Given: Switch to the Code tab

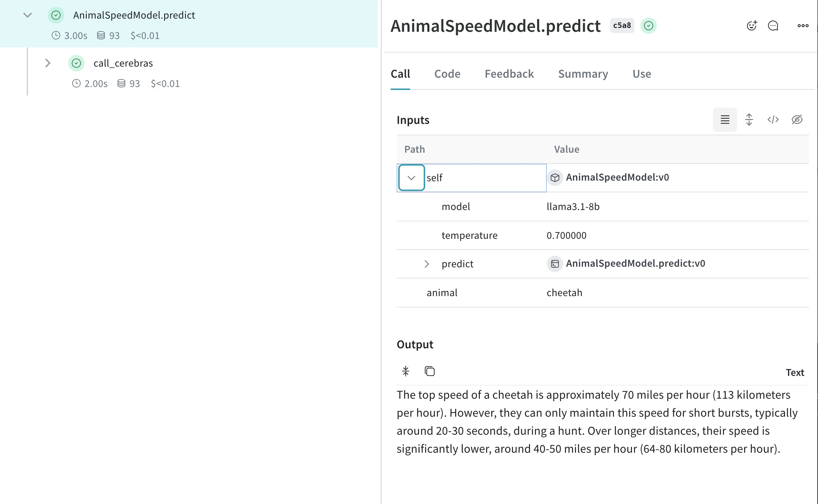Looking at the screenshot, I should [447, 74].
